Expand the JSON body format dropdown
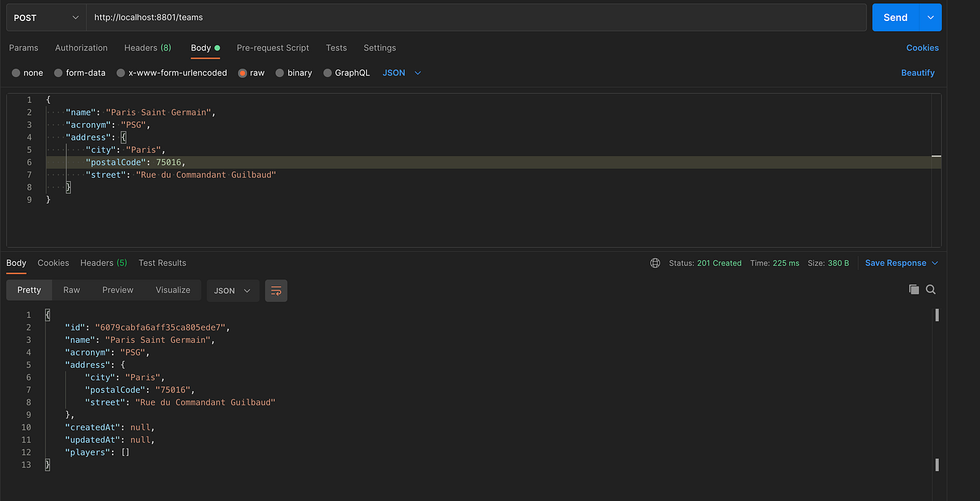 [402, 73]
